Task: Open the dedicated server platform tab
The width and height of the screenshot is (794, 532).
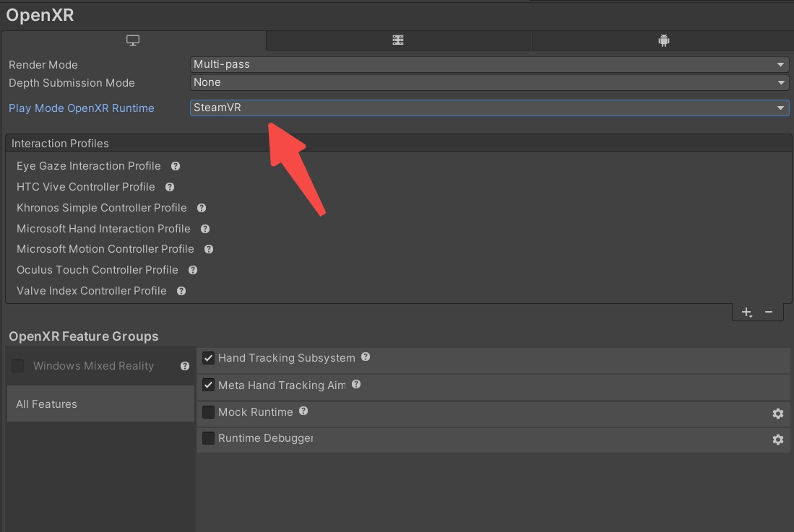Action: (x=398, y=40)
